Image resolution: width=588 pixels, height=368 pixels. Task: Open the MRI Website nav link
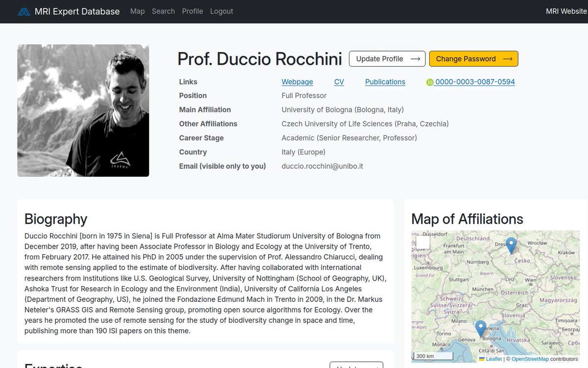coord(566,11)
